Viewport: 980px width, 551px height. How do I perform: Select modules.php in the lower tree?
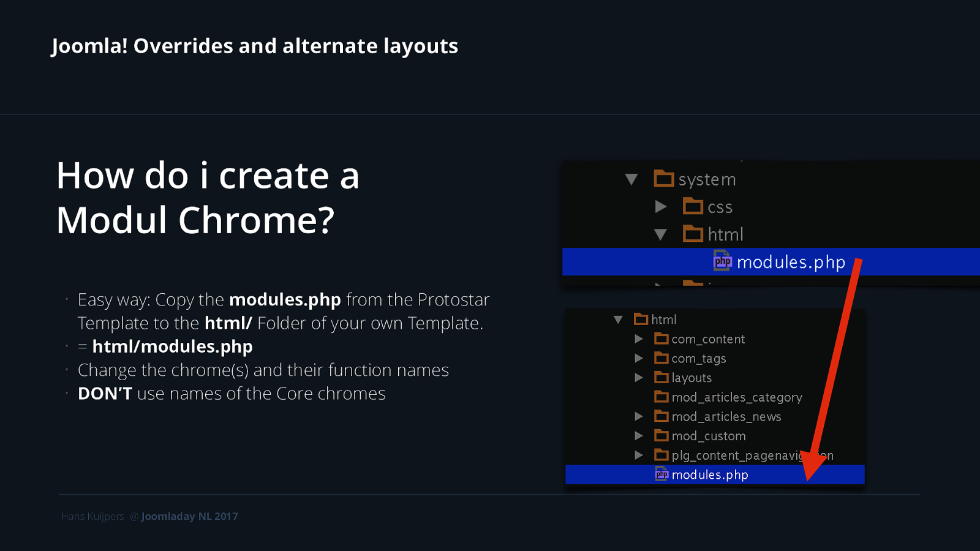[x=710, y=475]
